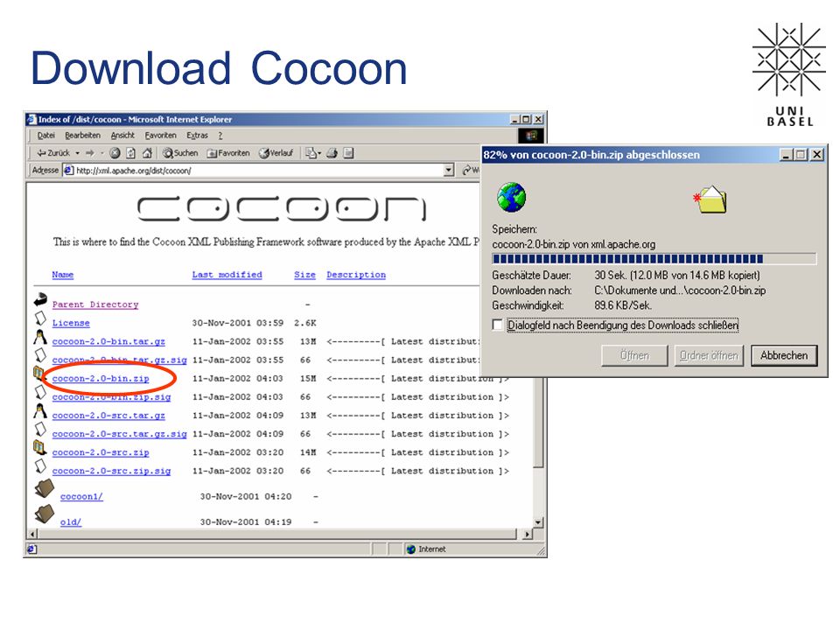
Task: Click the 'C:\Dokumente und...\cocoon-2.0-bin.zip' path text
Action: [680, 290]
